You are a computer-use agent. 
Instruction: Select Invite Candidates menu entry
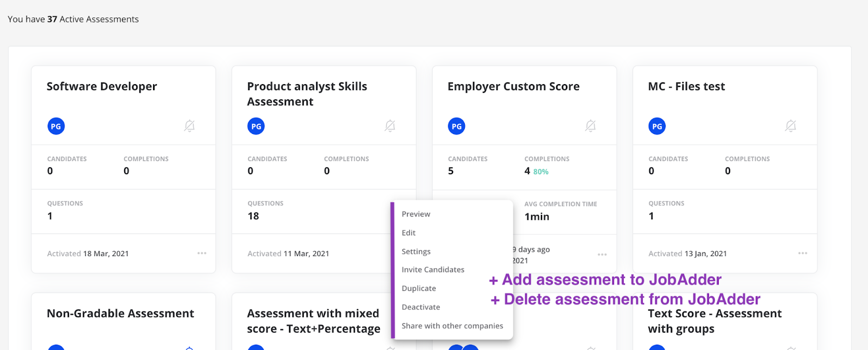tap(433, 270)
